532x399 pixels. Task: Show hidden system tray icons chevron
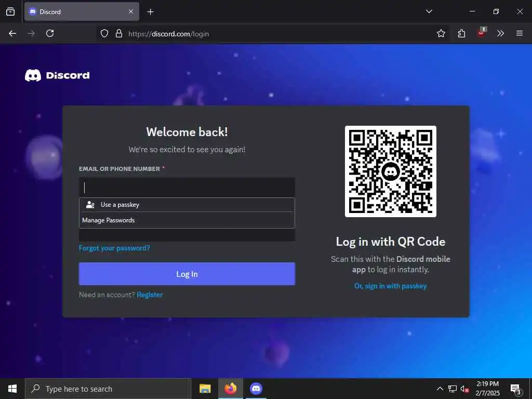coord(440,389)
